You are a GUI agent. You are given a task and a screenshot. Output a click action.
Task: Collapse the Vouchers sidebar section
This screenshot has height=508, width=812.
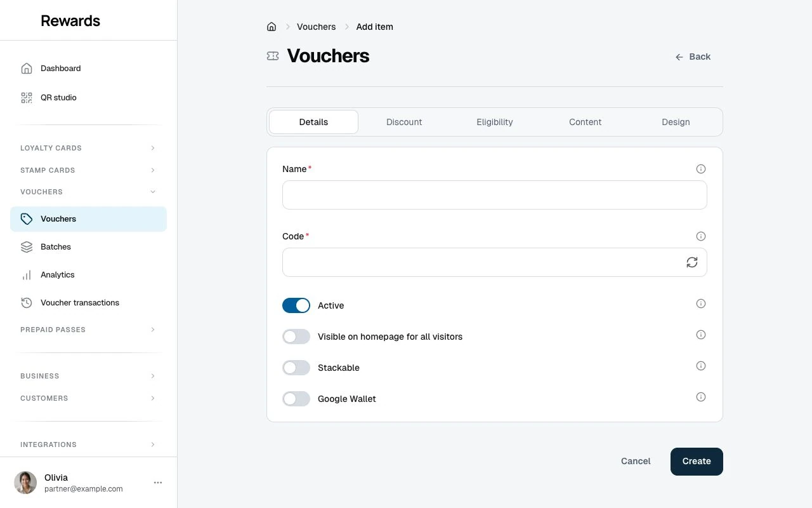coord(88,192)
